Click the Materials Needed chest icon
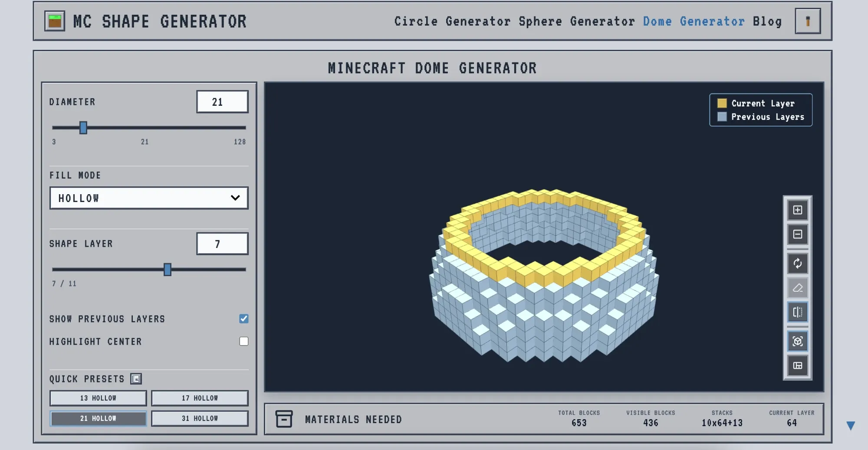868x450 pixels. (284, 419)
